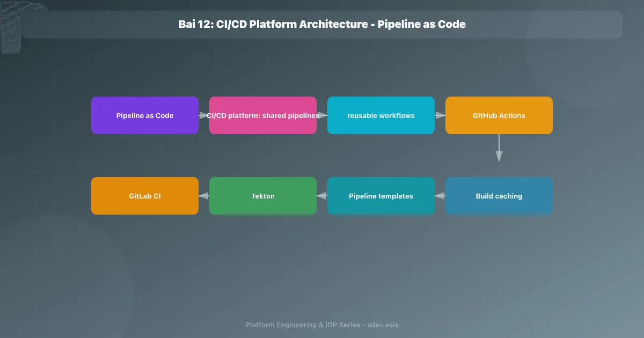This screenshot has height=338, width=644.
Task: Select the CI/CD platform: shared pipelines box
Action: tap(263, 115)
